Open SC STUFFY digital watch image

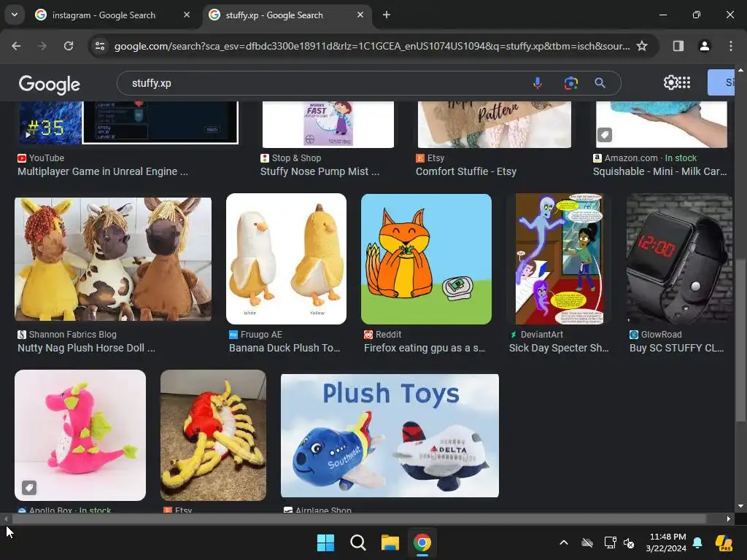(679, 259)
